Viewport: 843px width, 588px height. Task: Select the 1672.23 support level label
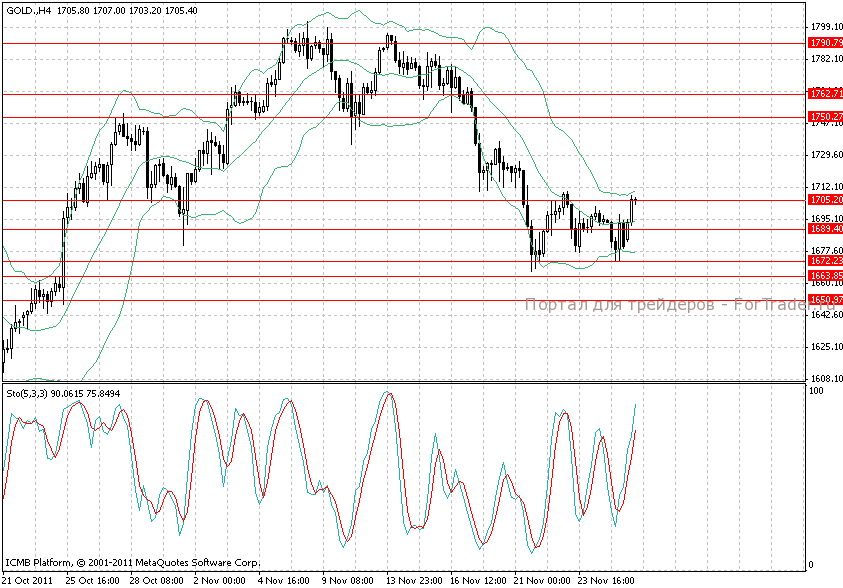[825, 261]
